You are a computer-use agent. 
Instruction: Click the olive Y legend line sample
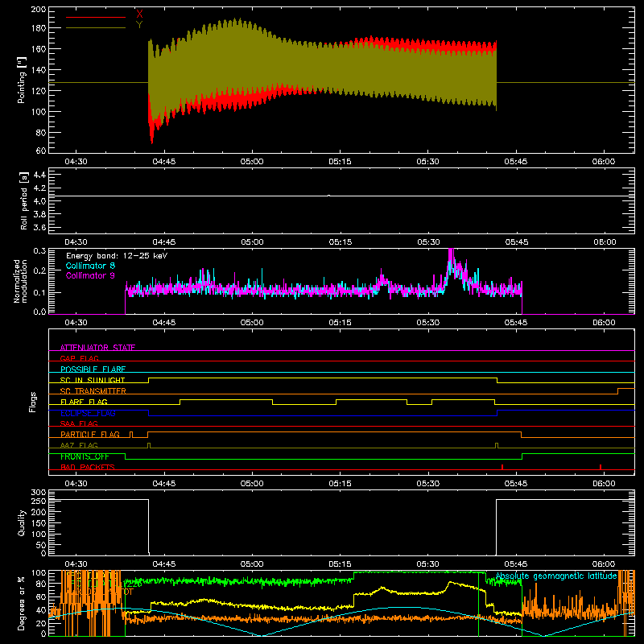(96, 27)
